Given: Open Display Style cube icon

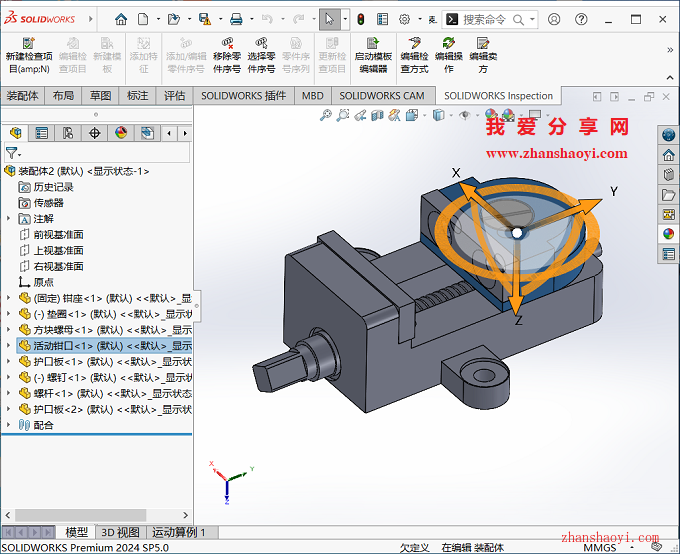Looking at the screenshot, I should (438, 115).
